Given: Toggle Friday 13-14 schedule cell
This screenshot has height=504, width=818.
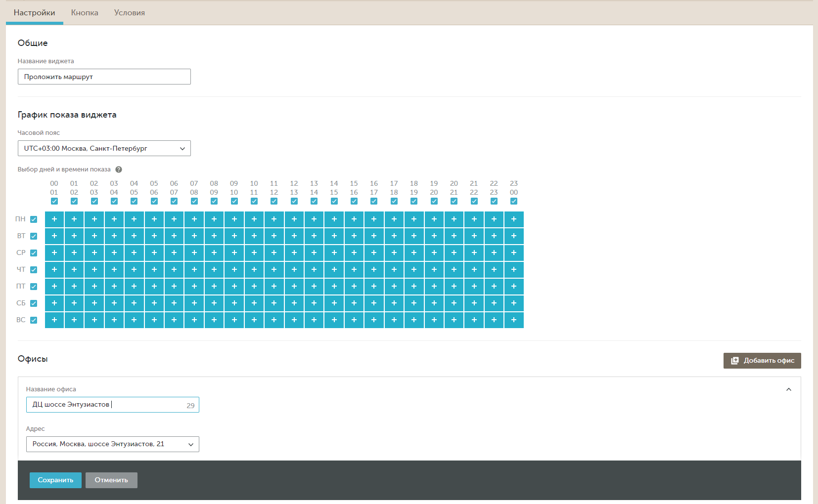Looking at the screenshot, I should pos(314,287).
